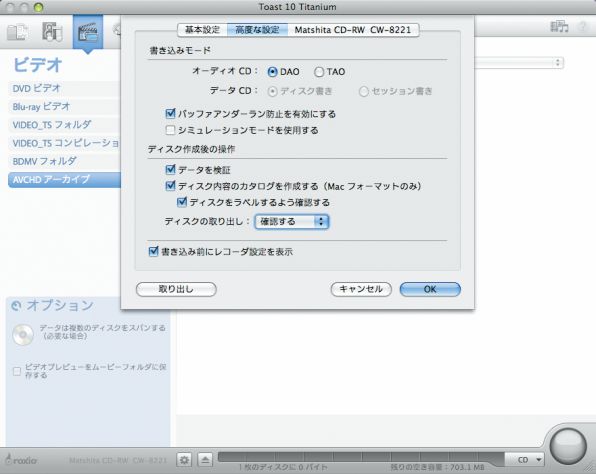Image resolution: width=596 pixels, height=474 pixels.
Task: Open the ディスクの取り出し dropdown
Action: (292, 222)
